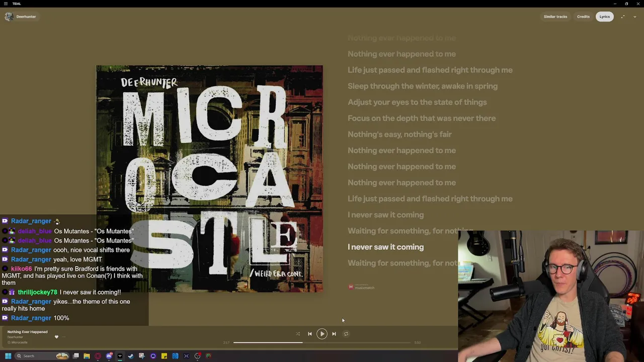
Task: Click the Deerhunter artist name in player bar
Action: click(15, 337)
